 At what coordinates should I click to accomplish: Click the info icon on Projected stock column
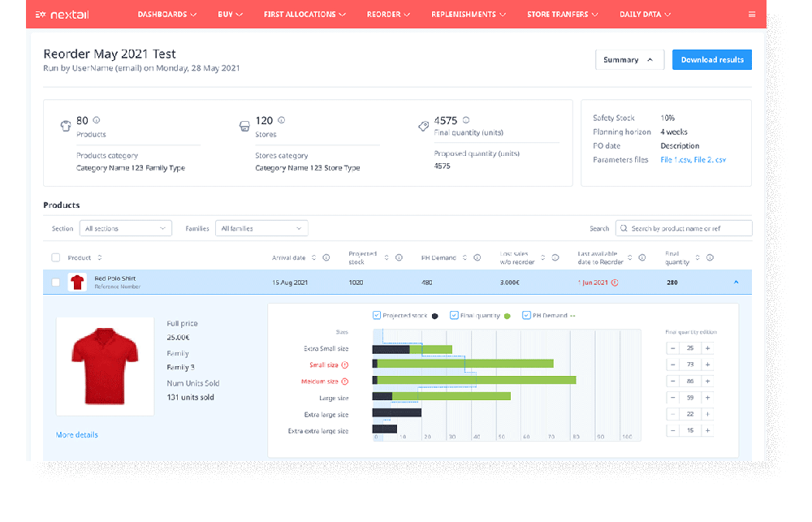pyautogui.click(x=398, y=257)
